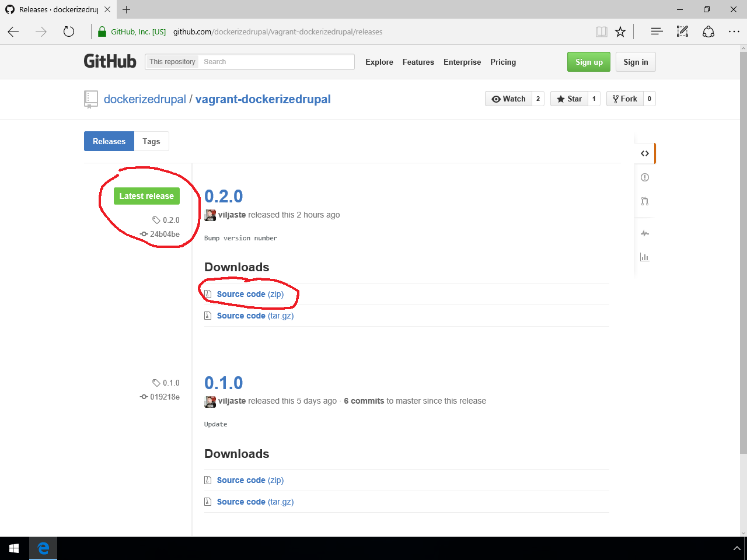This screenshot has width=747, height=560.
Task: Switch to the Tags tab
Action: 152,141
